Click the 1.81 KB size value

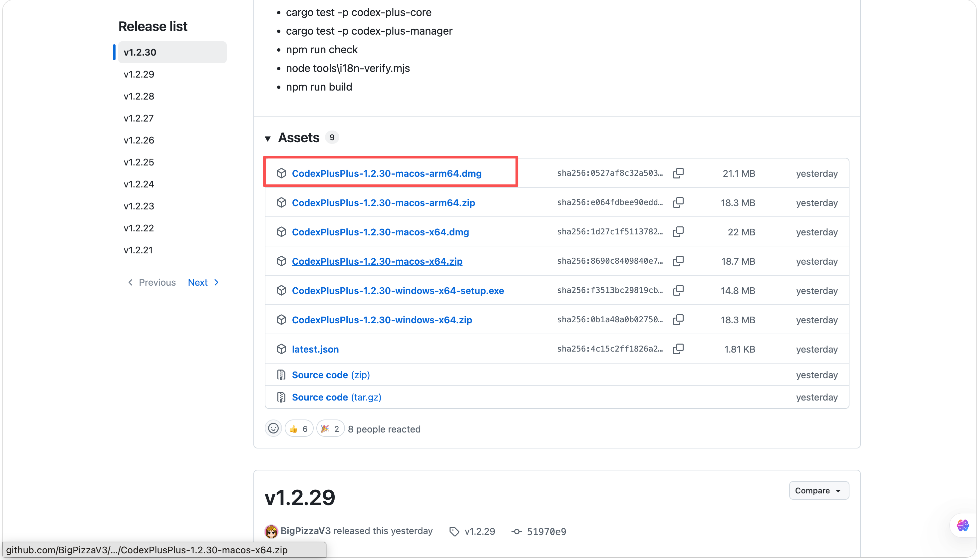tap(739, 349)
